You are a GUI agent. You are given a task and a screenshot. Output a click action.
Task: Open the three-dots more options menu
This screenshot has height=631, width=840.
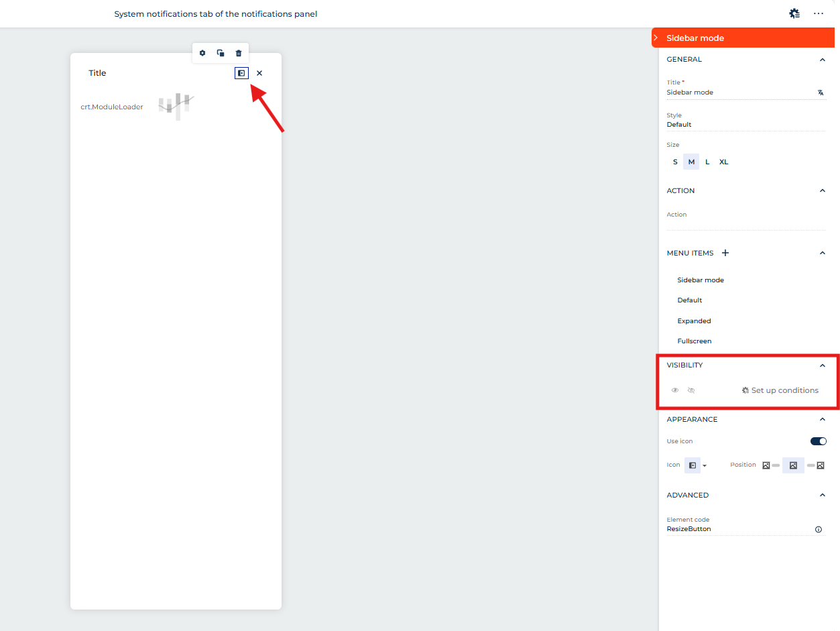coord(819,13)
